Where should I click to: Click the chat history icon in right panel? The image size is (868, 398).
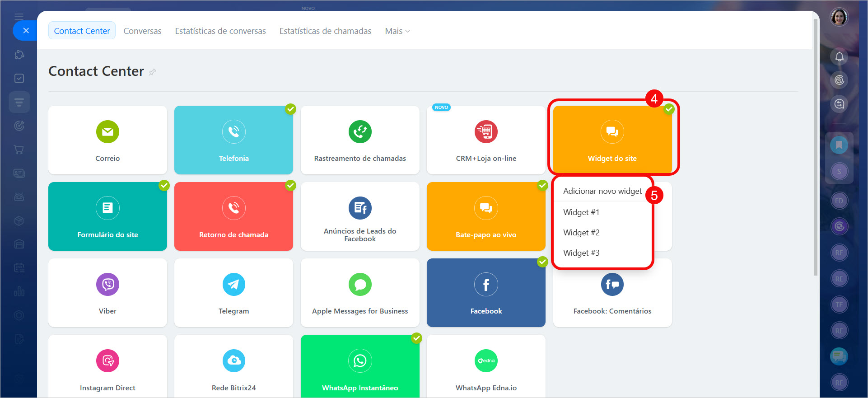pyautogui.click(x=839, y=104)
